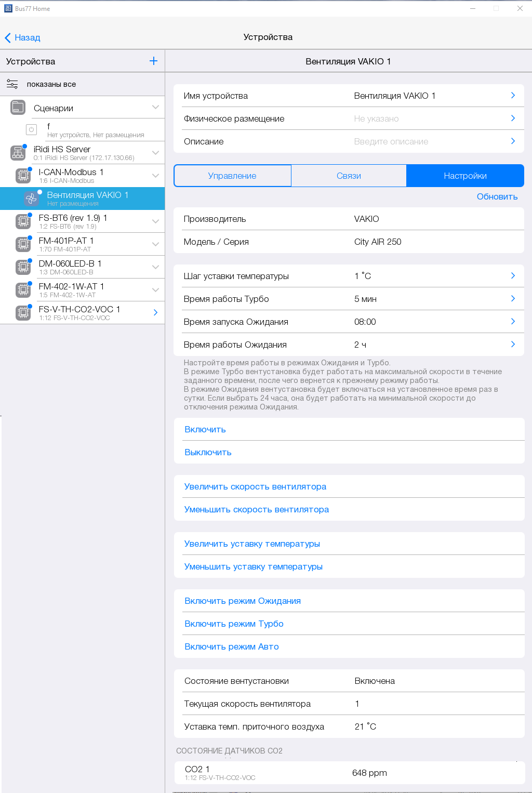Open Время запуска Ожидания arrow
532x793 pixels.
click(513, 321)
